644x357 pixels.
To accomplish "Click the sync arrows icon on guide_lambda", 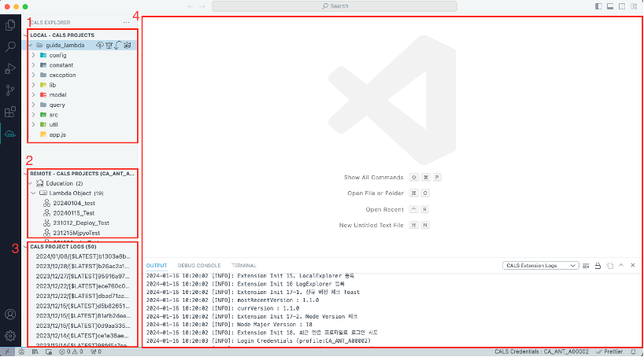I will (x=118, y=45).
